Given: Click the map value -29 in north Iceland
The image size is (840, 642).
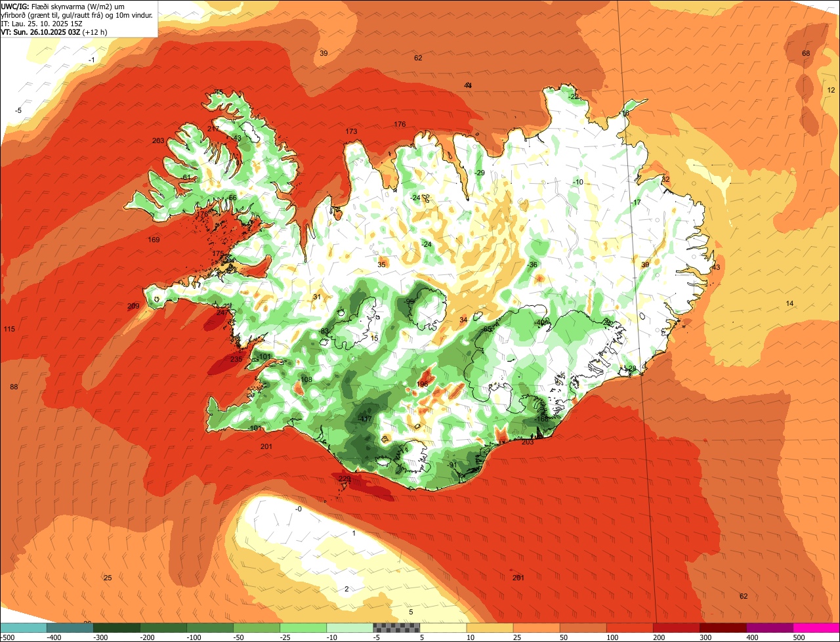Looking at the screenshot, I should pyautogui.click(x=480, y=173).
